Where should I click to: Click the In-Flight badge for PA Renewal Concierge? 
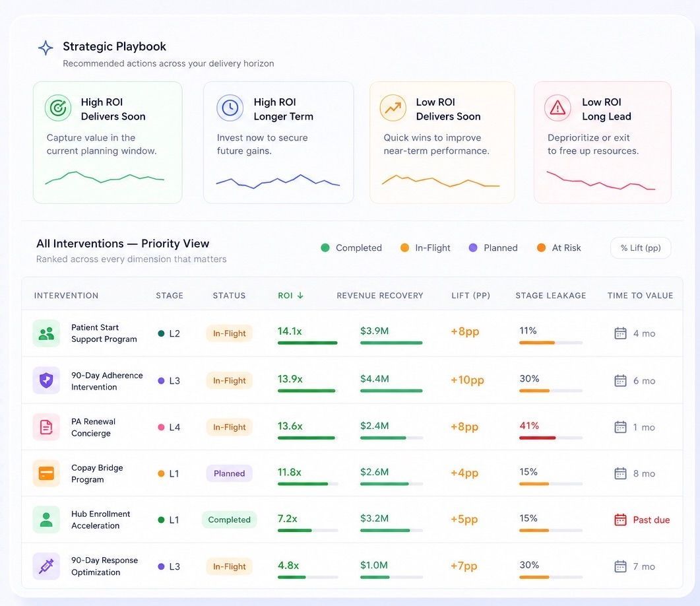(x=229, y=427)
